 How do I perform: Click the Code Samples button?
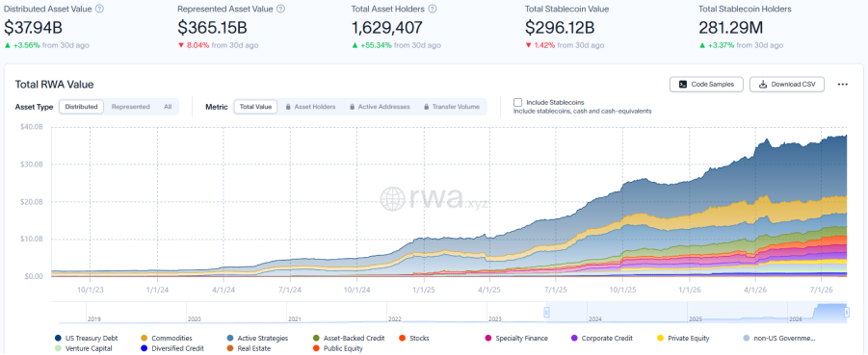point(707,85)
